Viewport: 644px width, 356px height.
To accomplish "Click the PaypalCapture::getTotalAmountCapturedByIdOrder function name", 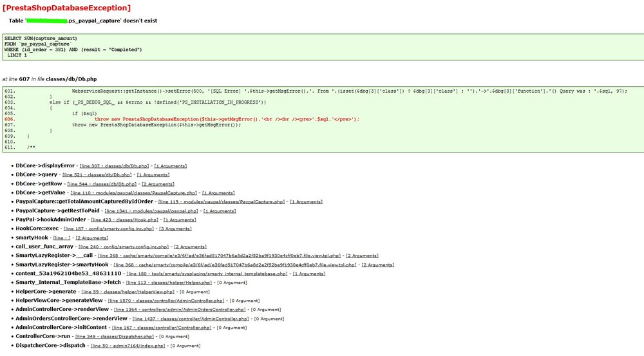I will coord(84,201).
